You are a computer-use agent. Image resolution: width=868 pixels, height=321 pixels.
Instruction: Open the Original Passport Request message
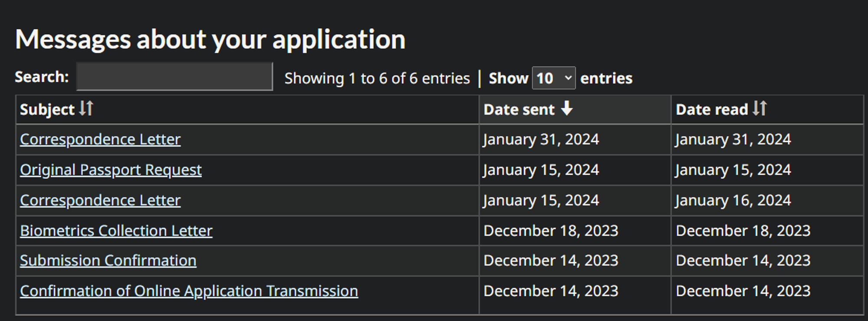pos(111,170)
